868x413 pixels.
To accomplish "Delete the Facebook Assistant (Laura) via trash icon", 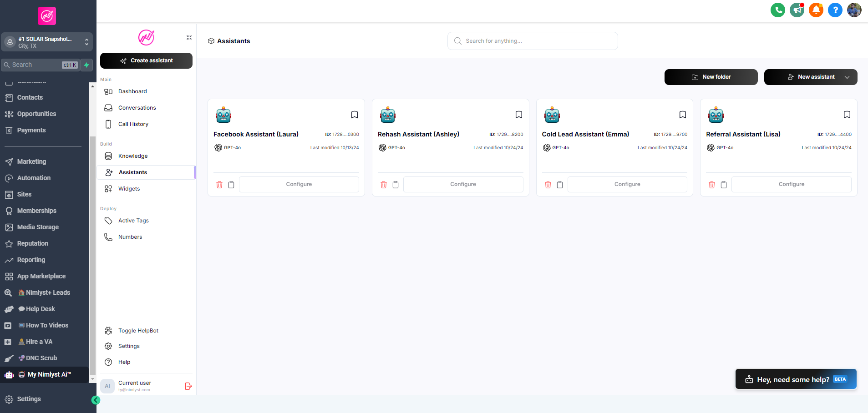I will click(219, 185).
